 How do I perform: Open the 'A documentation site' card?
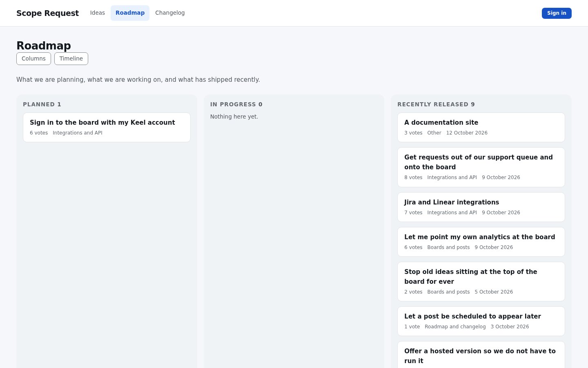coord(481,127)
